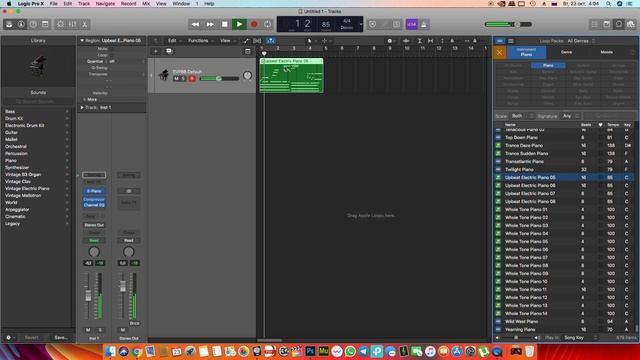This screenshot has width=640, height=360.
Task: Solo the EVB3 Default track
Action: pos(183,78)
